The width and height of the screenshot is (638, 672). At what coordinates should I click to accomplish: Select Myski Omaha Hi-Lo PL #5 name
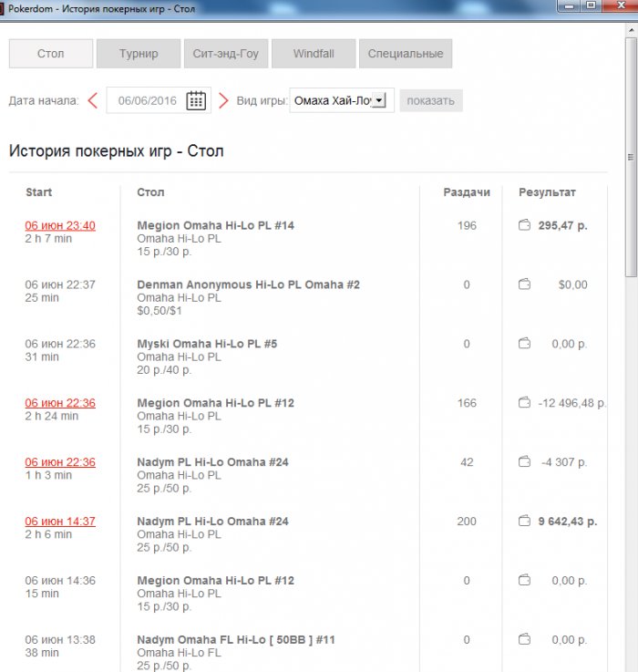[x=207, y=344]
